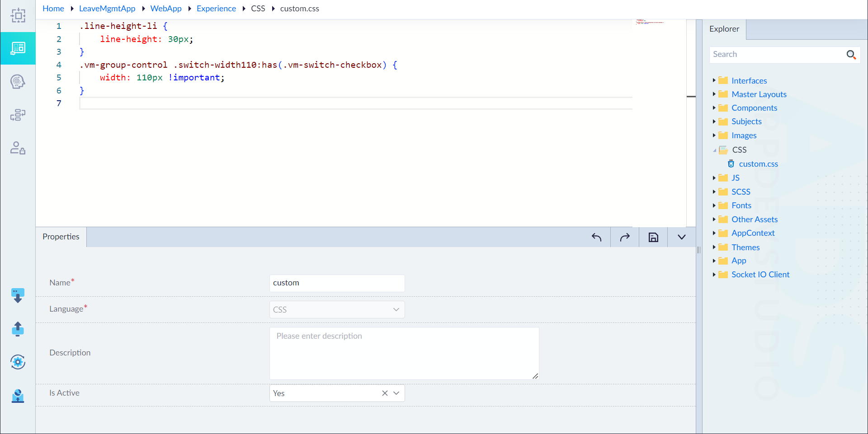Open the workflow blocks sidebar icon

click(x=18, y=115)
